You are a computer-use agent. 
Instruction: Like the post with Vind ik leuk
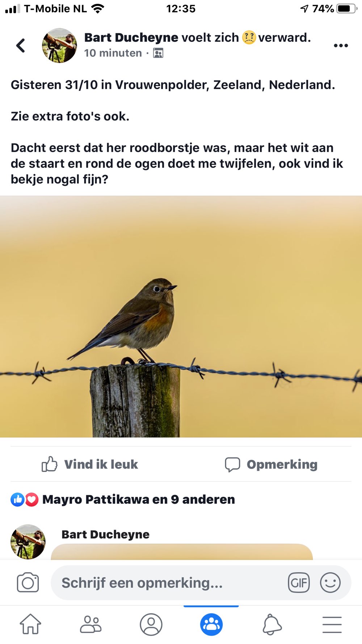point(90,464)
